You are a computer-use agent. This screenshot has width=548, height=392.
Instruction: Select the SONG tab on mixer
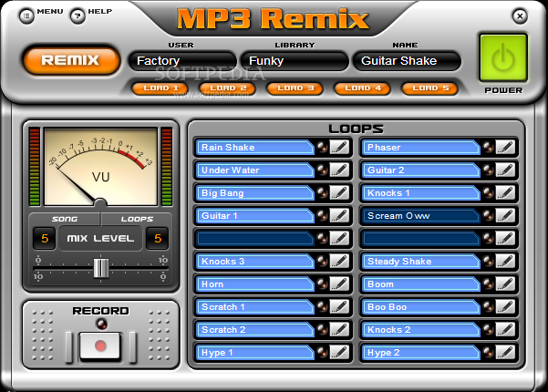[x=65, y=219]
